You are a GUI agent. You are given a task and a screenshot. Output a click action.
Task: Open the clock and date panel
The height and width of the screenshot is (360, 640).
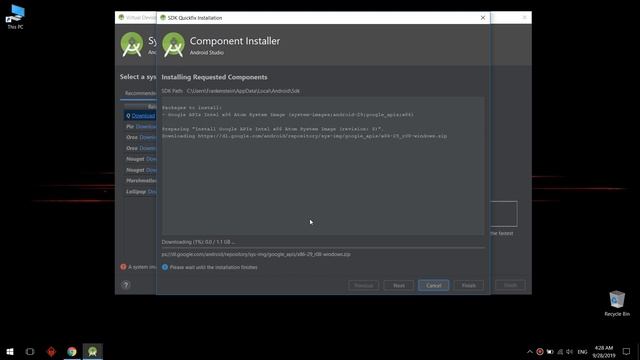point(604,351)
